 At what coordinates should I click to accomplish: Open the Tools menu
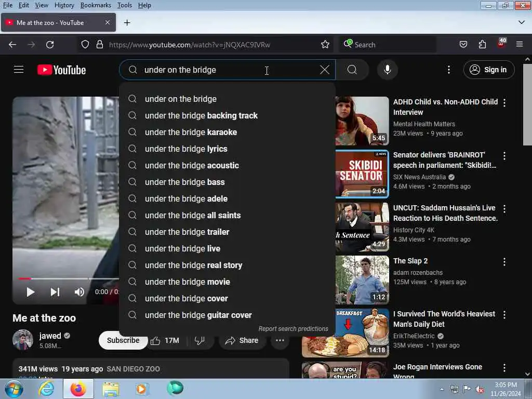point(125,5)
